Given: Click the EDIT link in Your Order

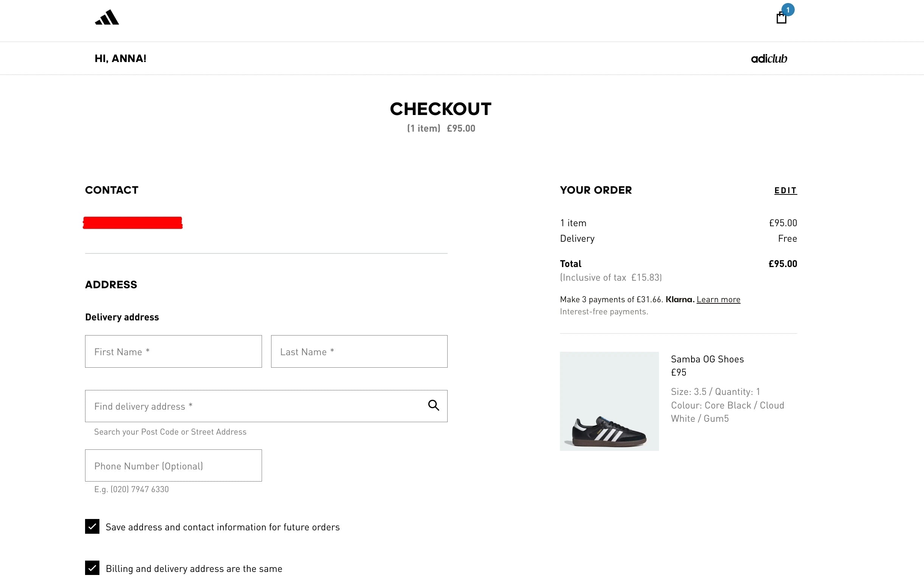Looking at the screenshot, I should click(785, 190).
